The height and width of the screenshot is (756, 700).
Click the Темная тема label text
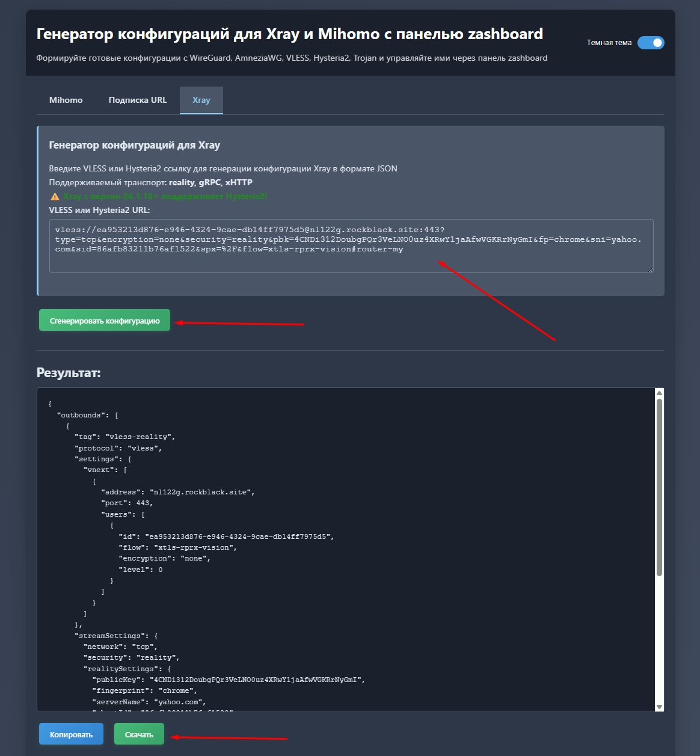click(x=609, y=43)
